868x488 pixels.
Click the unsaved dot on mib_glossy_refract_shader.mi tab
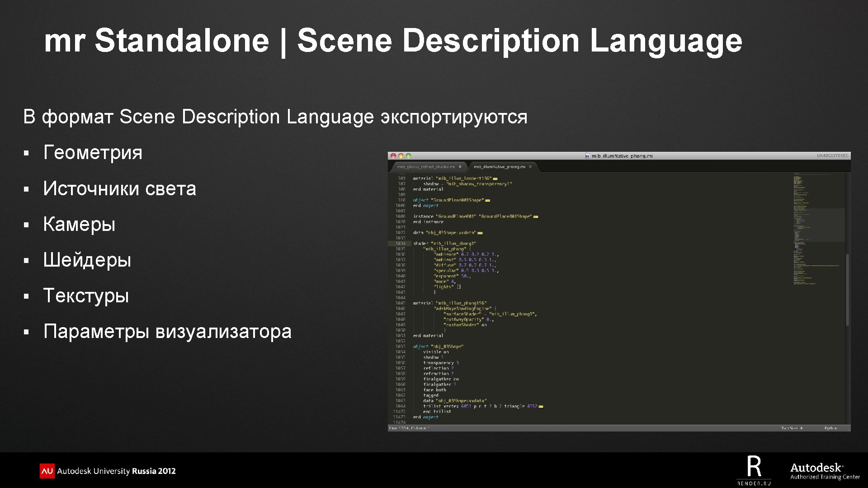[x=460, y=167]
